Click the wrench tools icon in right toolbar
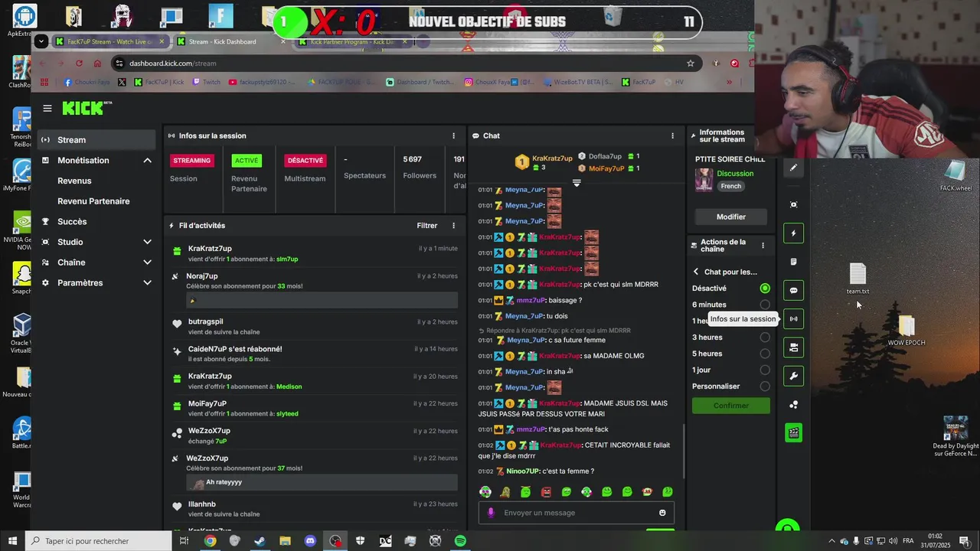This screenshot has width=980, height=551. pyautogui.click(x=793, y=376)
